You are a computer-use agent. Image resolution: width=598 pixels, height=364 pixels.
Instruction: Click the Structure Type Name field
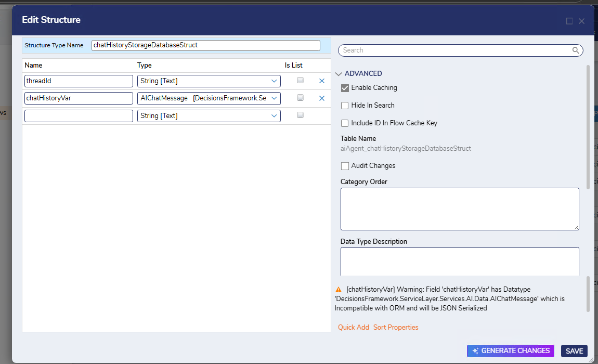[205, 45]
